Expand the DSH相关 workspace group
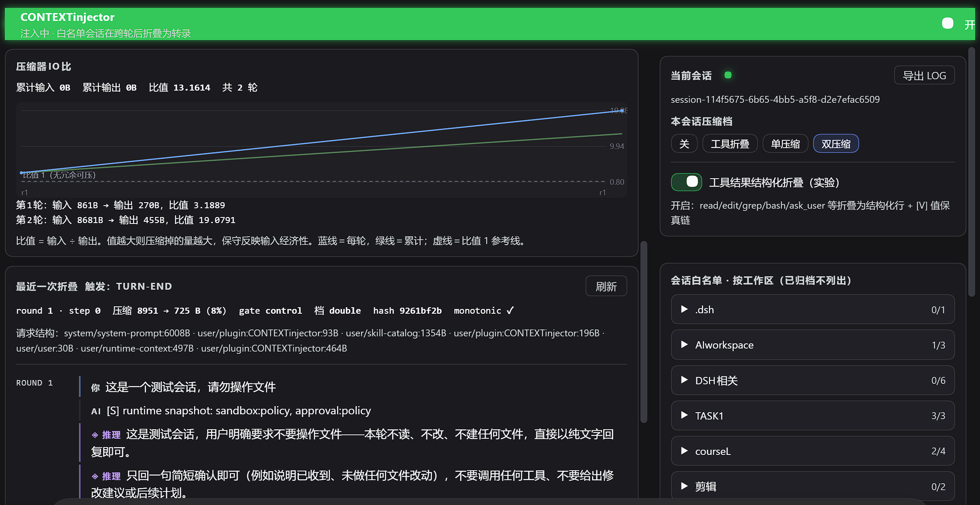This screenshot has height=505, width=980. (813, 380)
